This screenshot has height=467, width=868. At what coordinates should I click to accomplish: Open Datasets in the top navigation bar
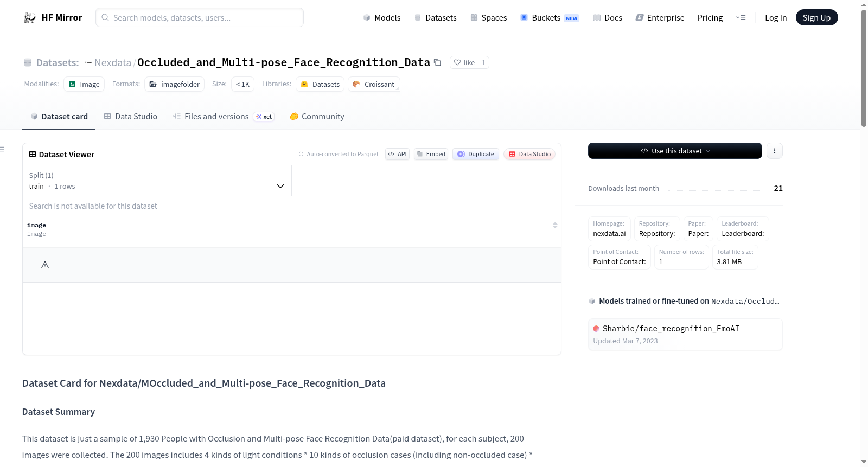pos(436,17)
